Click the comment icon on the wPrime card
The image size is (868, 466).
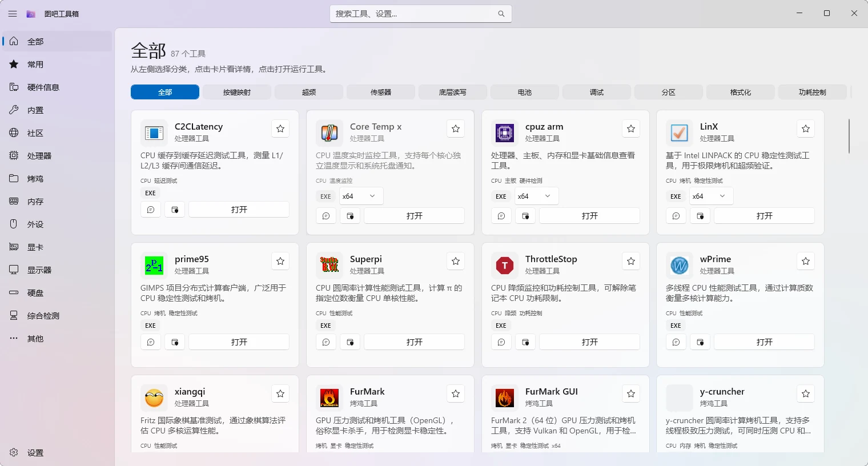tap(676, 342)
